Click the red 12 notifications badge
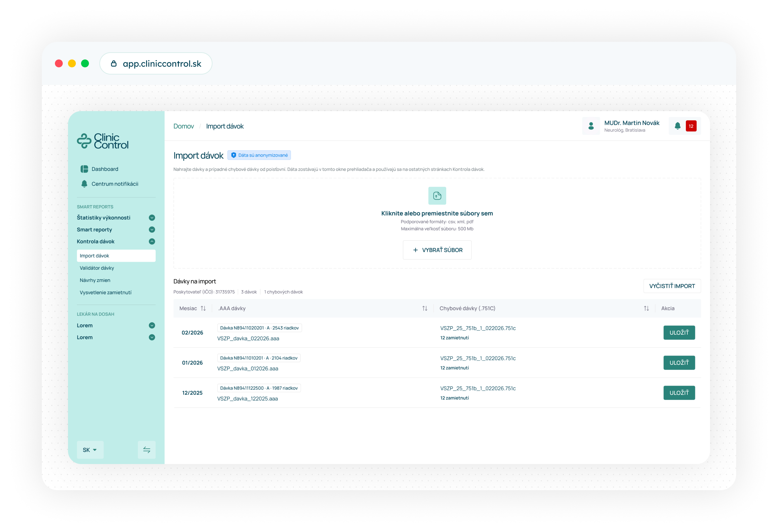The width and height of the screenshot is (778, 532). pos(691,126)
